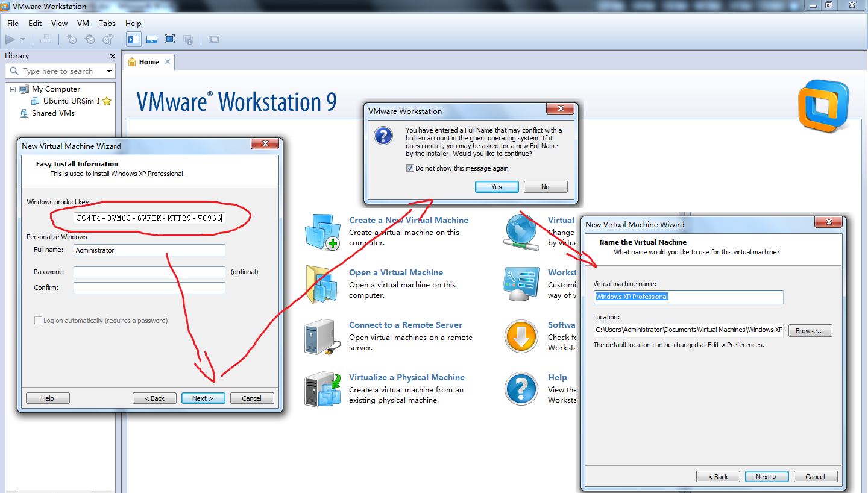868x493 pixels.
Task: Click the Create a New Virtual Machine link
Action: pyautogui.click(x=409, y=220)
